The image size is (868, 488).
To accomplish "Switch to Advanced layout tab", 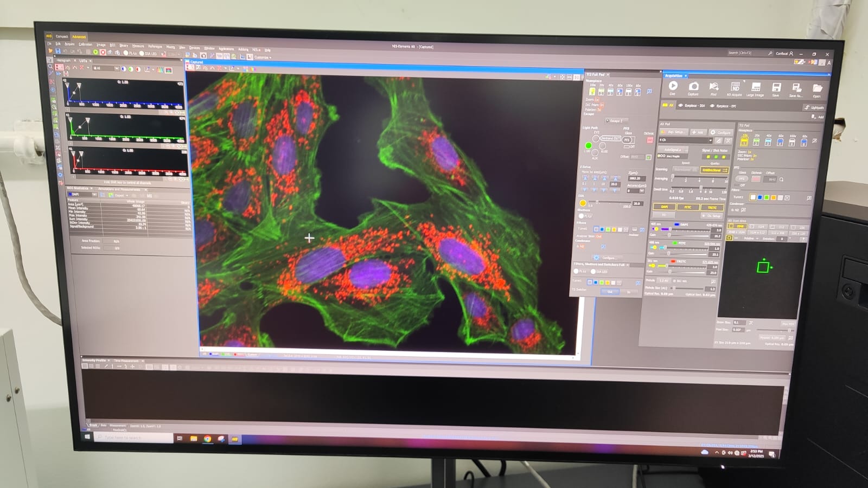I will tap(79, 37).
